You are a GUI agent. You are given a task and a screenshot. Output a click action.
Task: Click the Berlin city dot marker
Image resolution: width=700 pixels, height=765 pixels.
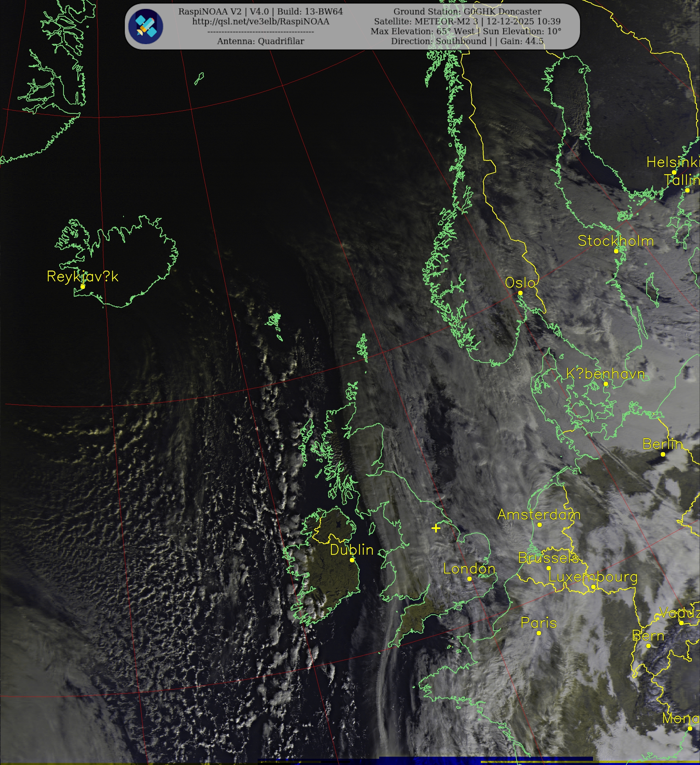click(663, 454)
